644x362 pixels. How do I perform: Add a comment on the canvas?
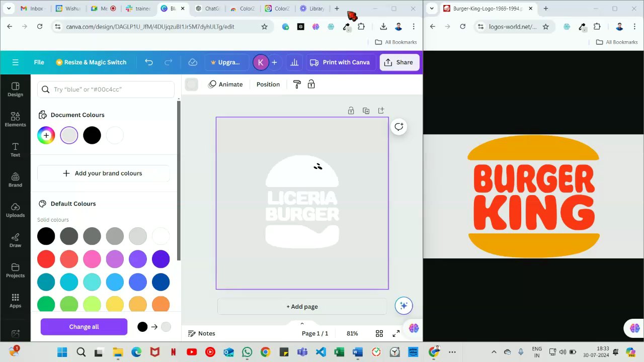(399, 127)
